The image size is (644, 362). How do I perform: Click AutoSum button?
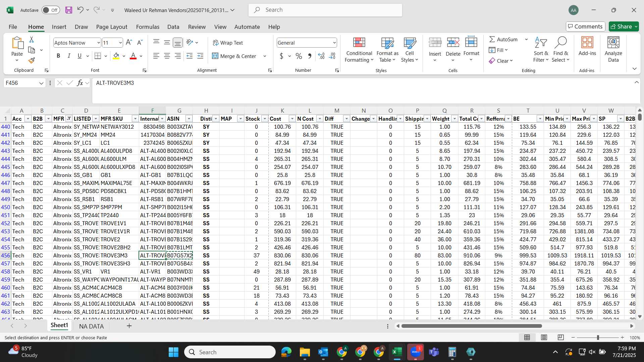503,39
